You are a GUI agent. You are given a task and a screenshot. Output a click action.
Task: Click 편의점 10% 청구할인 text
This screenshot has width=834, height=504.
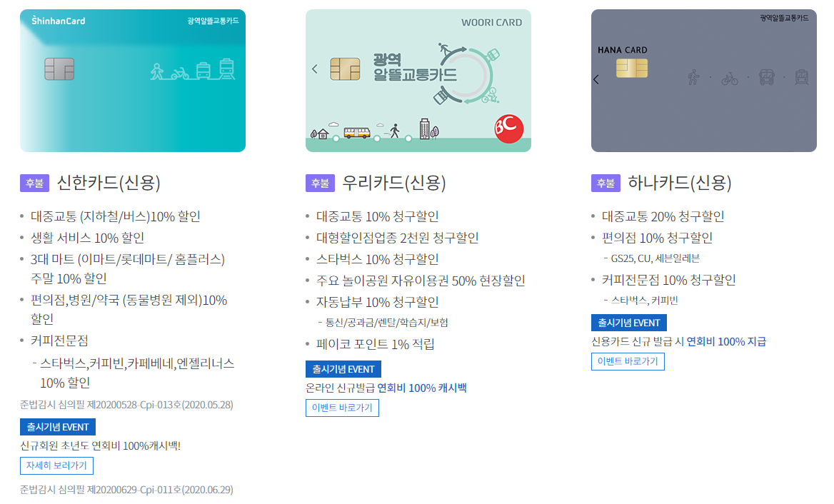[x=657, y=238]
